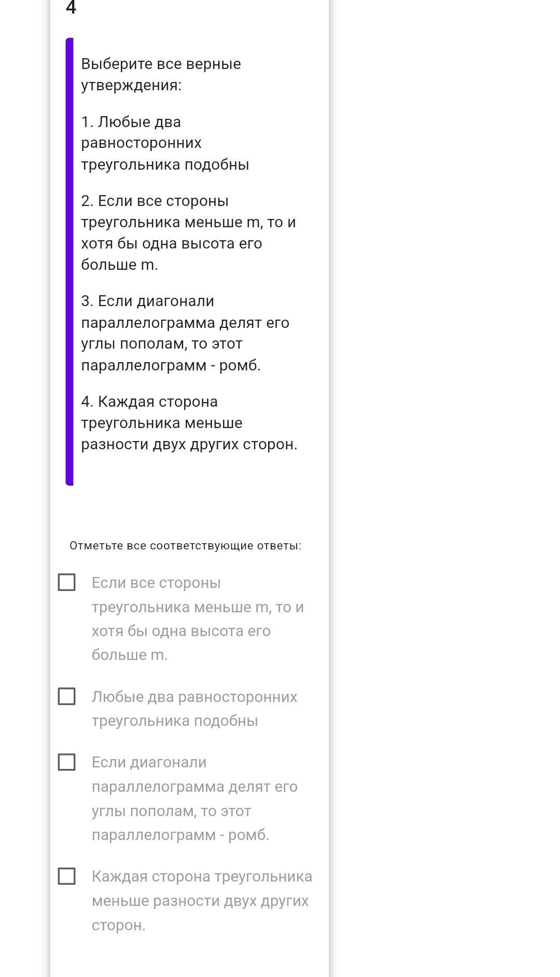Click answer label 'Каждая сторона треугольника меньше разности'
560x977 pixels.
click(x=201, y=900)
